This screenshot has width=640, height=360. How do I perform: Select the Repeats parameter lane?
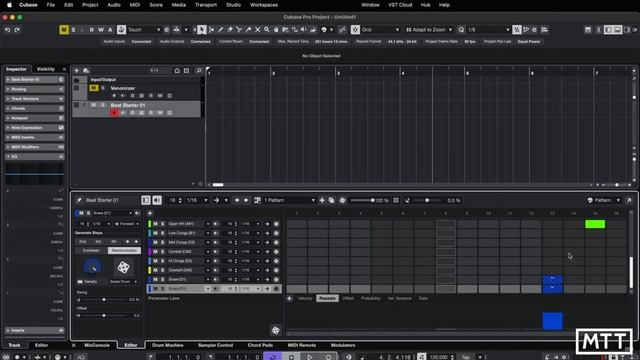327,298
